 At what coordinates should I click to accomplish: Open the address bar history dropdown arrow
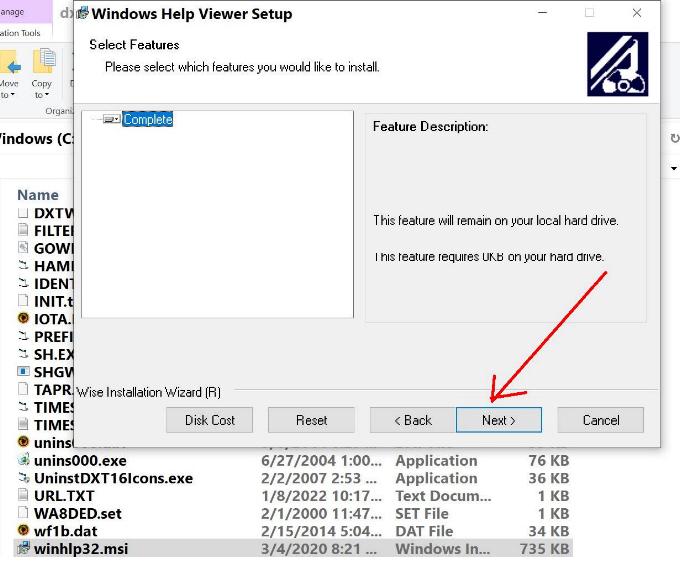673,168
